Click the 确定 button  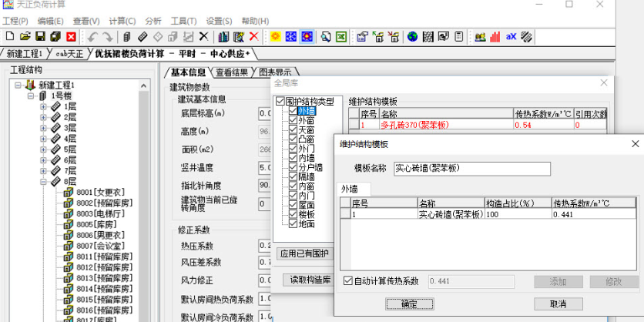pos(410,304)
